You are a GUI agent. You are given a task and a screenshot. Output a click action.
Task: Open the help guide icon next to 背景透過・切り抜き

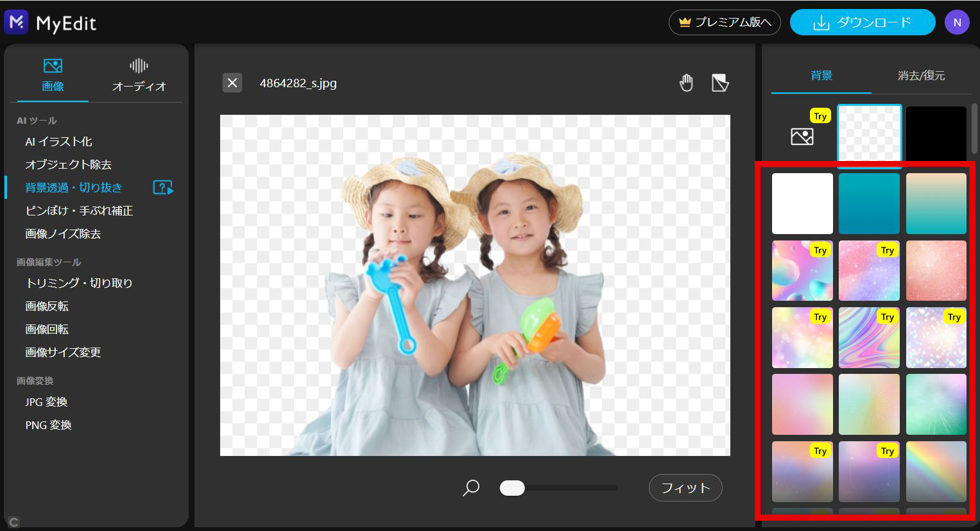pos(164,187)
